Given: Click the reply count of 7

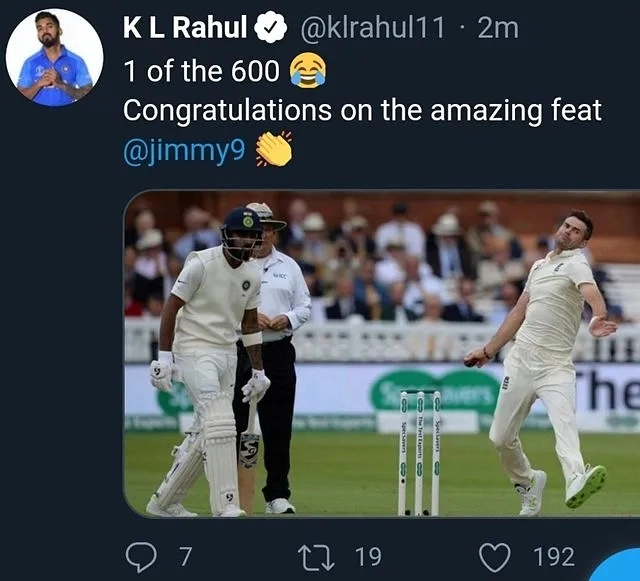Looking at the screenshot, I should 185,556.
